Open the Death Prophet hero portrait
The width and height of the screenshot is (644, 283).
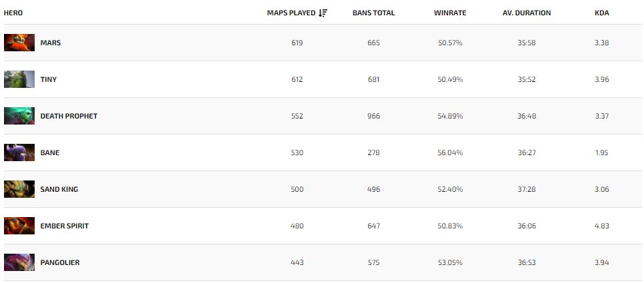click(19, 116)
